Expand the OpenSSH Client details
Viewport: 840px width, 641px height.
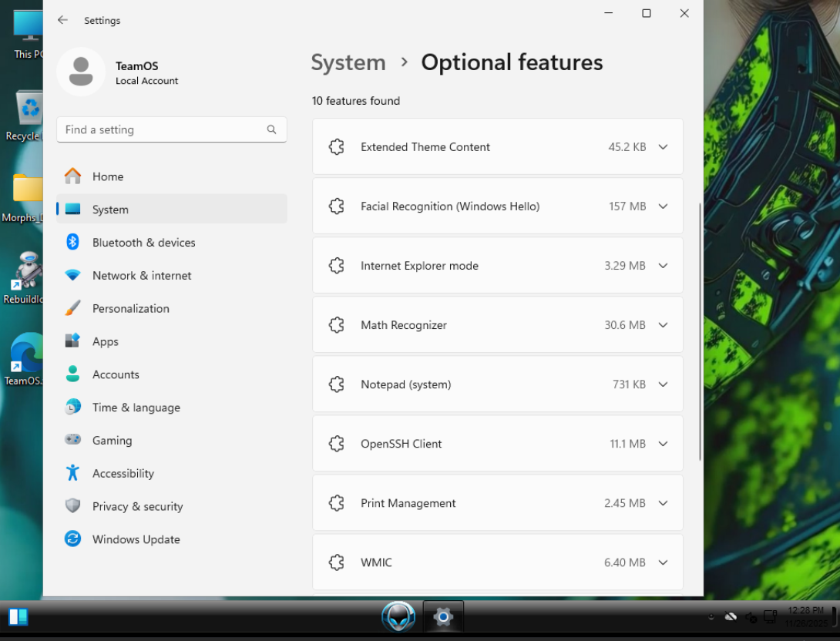pos(662,444)
